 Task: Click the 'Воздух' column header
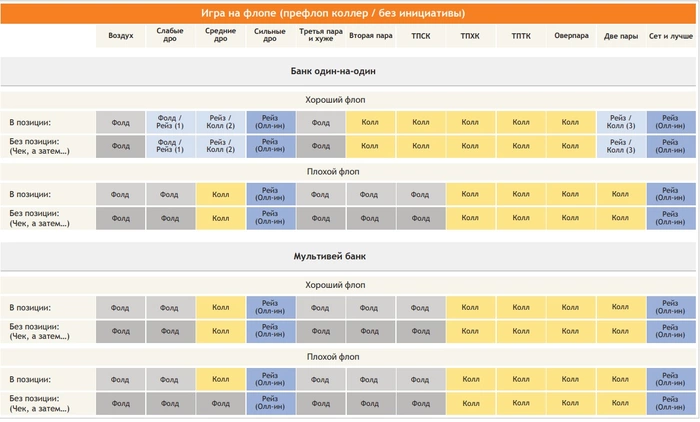[x=121, y=36]
